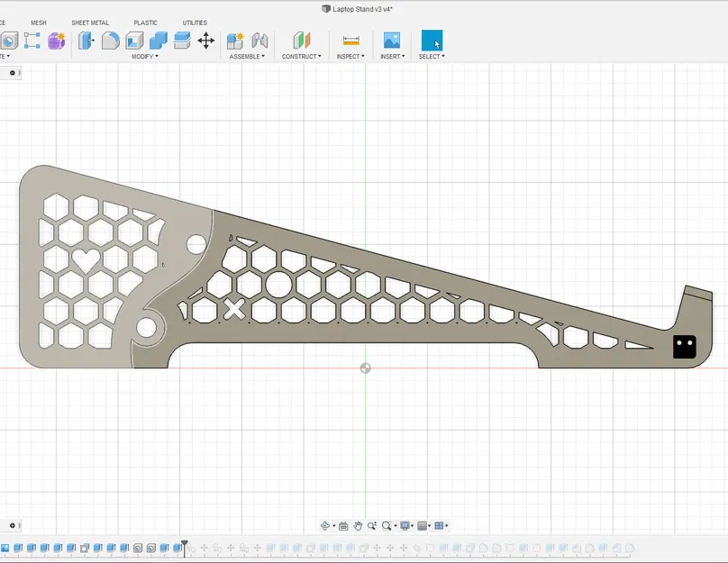
Task: Open the INSPECT dropdown
Action: (350, 57)
